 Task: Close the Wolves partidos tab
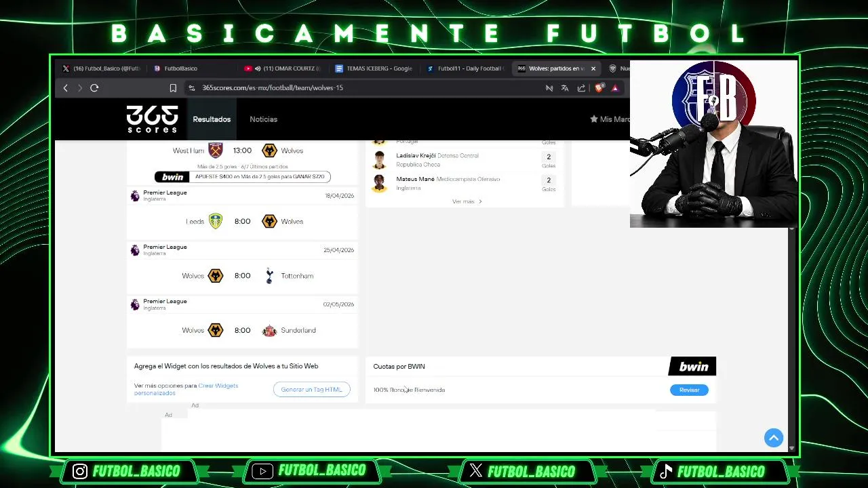[593, 68]
